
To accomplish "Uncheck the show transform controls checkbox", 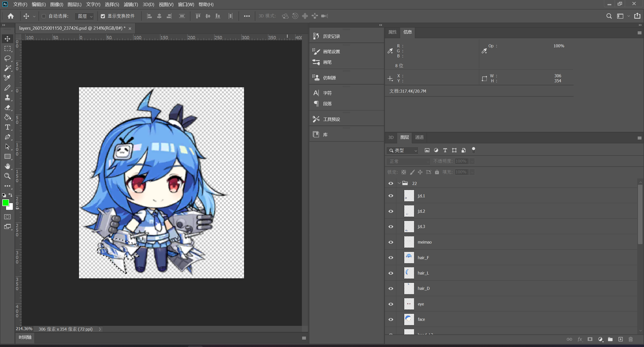I will (x=103, y=16).
